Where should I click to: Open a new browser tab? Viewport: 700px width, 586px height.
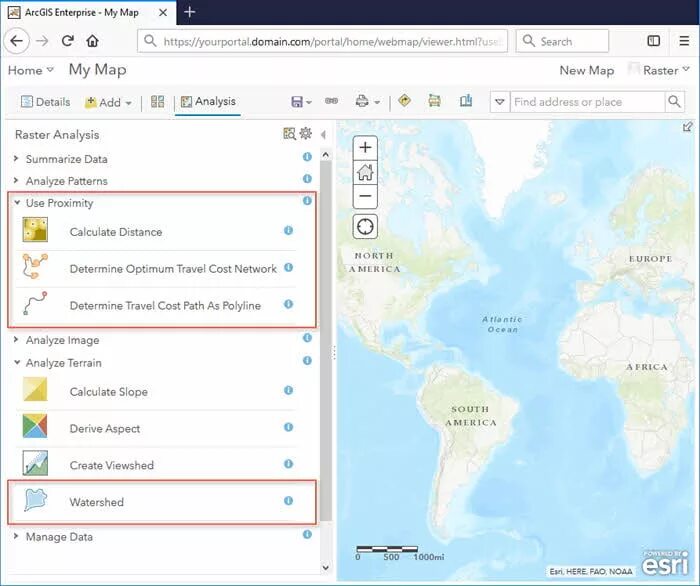point(189,12)
